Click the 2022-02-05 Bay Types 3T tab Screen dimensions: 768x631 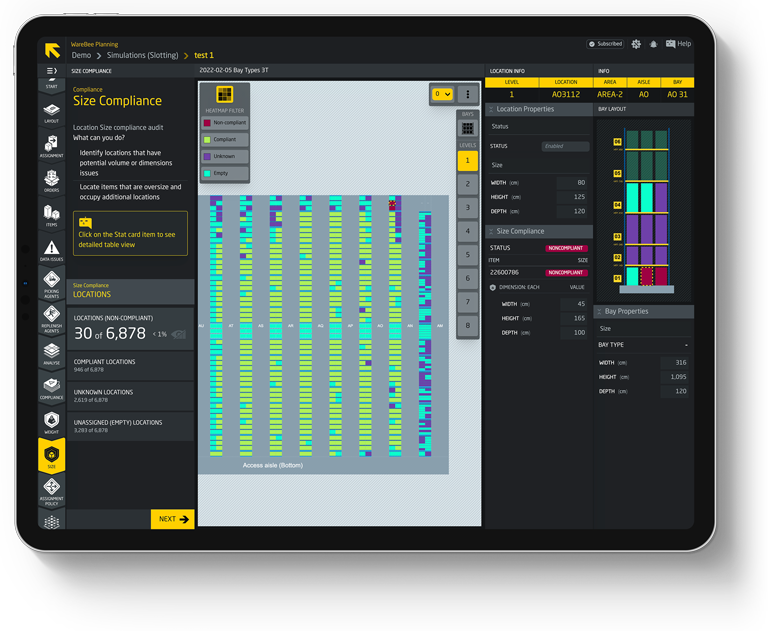[x=234, y=70]
